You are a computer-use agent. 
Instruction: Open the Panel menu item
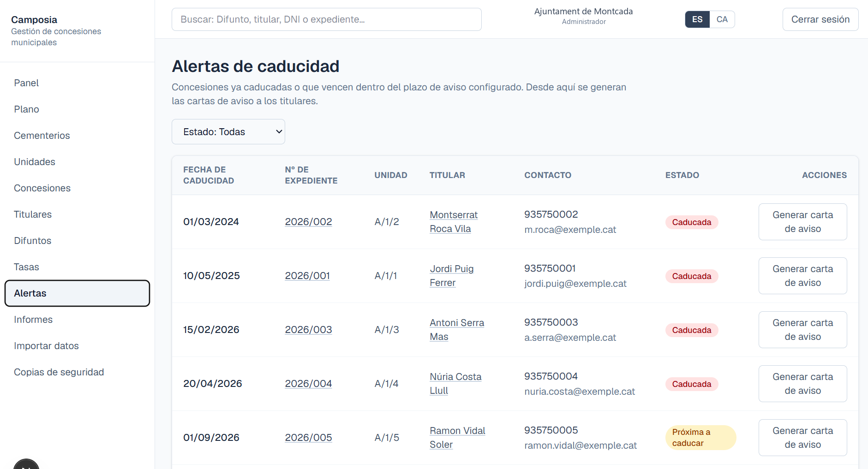(x=77, y=83)
